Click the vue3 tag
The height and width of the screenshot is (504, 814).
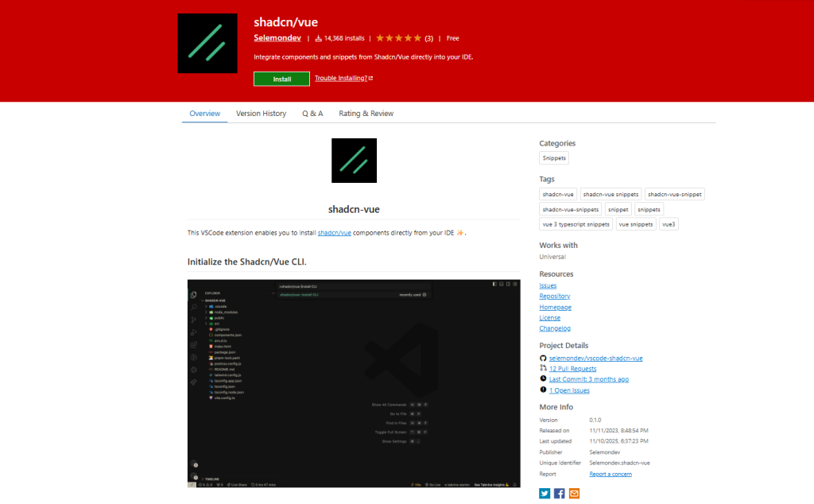click(669, 224)
